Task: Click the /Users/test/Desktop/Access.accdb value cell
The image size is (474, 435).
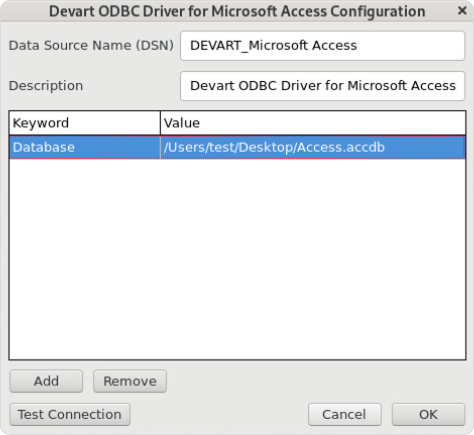Action: (313, 147)
